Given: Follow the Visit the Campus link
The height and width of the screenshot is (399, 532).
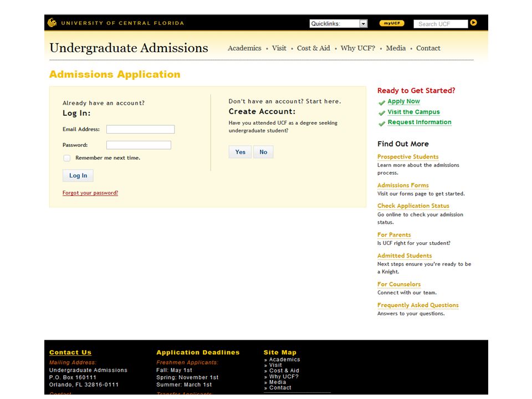Looking at the screenshot, I should point(413,111).
